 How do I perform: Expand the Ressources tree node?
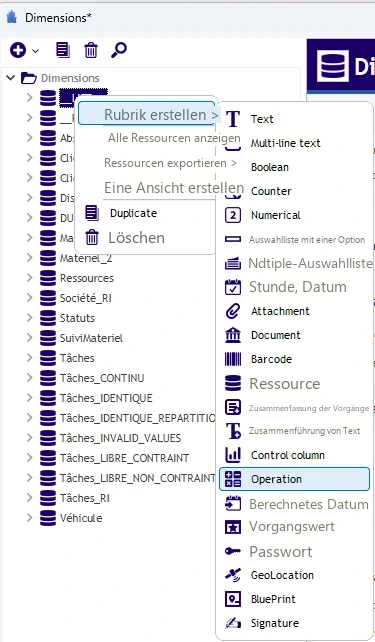point(29,278)
